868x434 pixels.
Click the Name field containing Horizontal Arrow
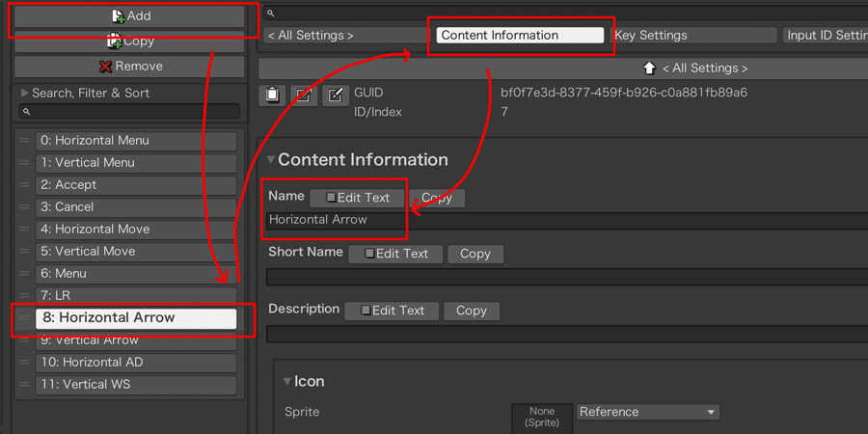point(567,220)
